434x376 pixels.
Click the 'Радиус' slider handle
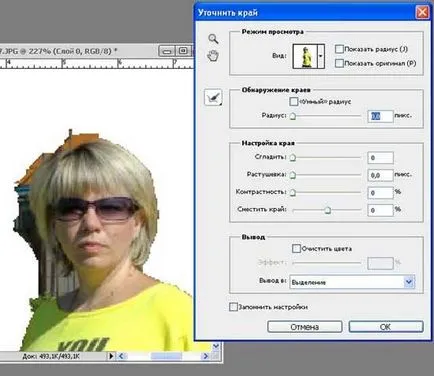[x=292, y=116]
